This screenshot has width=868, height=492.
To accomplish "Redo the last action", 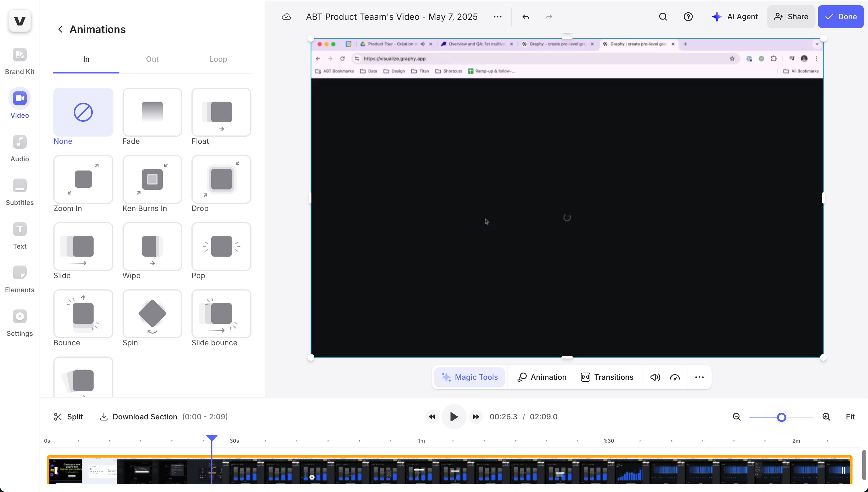I will [x=549, y=17].
